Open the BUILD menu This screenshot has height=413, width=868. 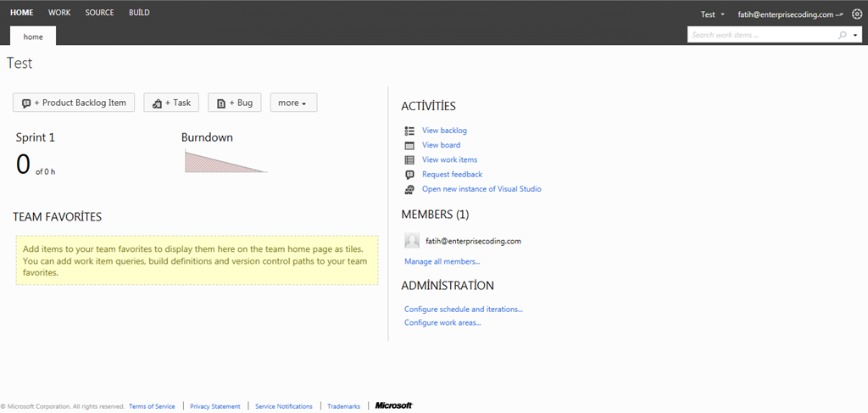click(139, 13)
